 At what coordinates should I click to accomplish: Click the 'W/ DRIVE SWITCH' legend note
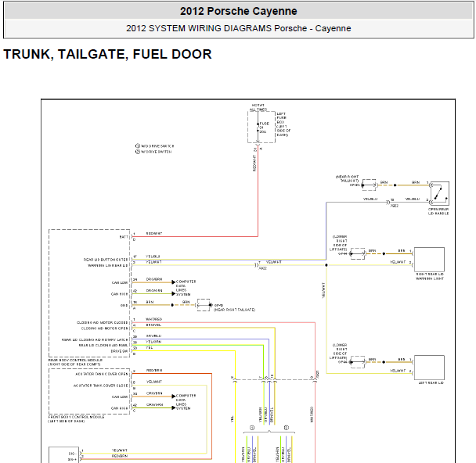[x=153, y=152]
